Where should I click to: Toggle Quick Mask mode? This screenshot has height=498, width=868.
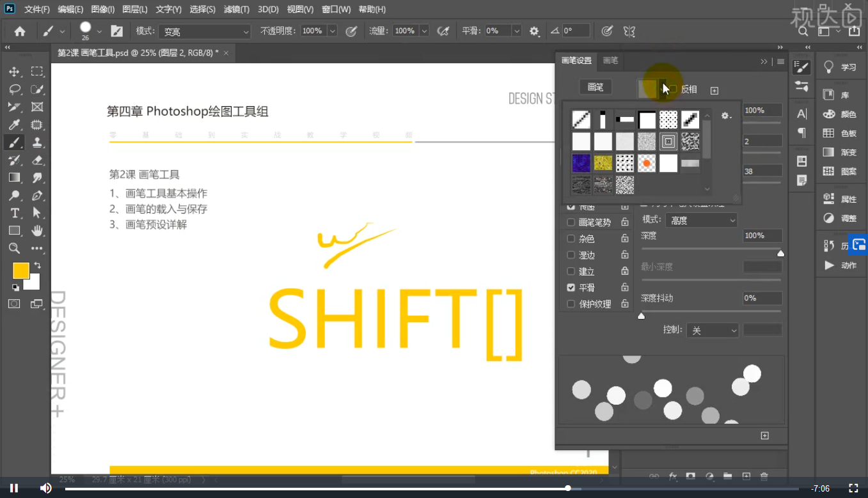14,304
